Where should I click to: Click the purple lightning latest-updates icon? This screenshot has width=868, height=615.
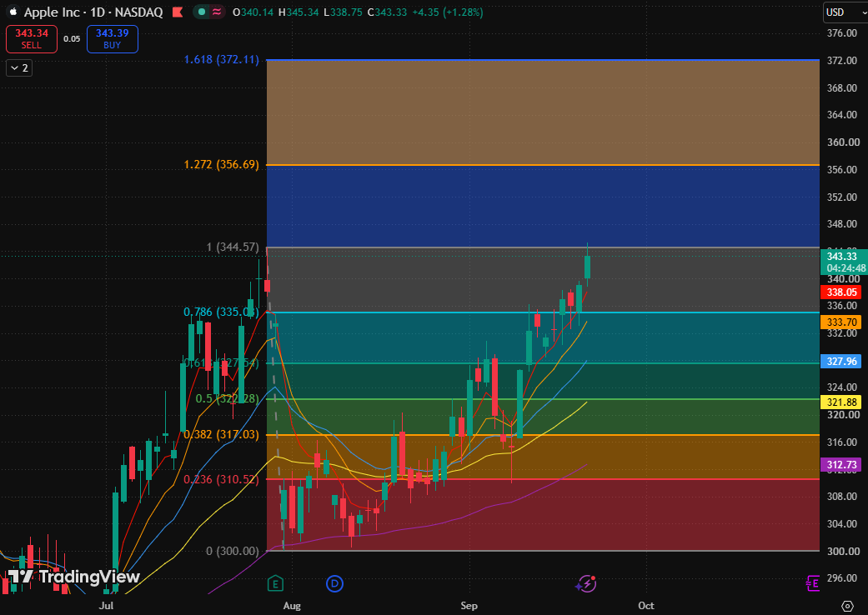585,583
